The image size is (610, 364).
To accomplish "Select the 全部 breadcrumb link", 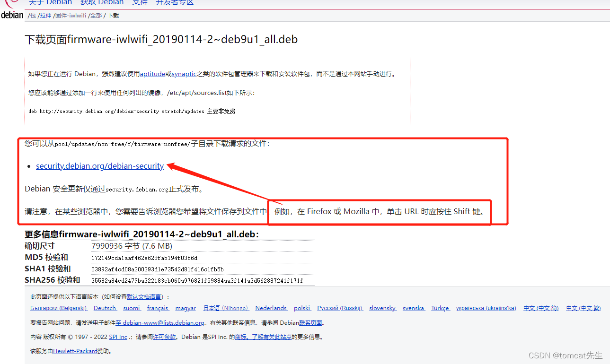I will click(96, 16).
